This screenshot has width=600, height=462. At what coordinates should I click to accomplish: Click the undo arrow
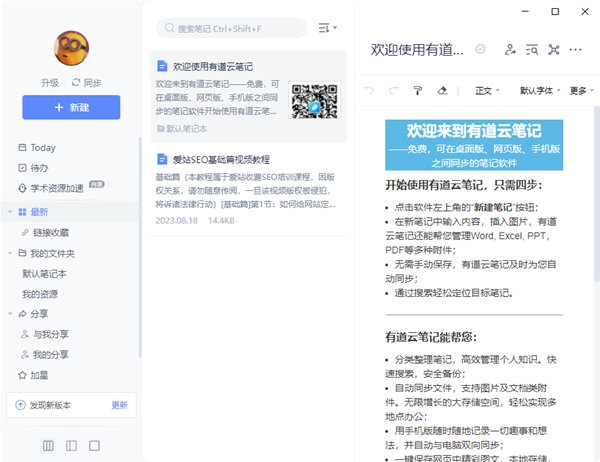pos(369,90)
